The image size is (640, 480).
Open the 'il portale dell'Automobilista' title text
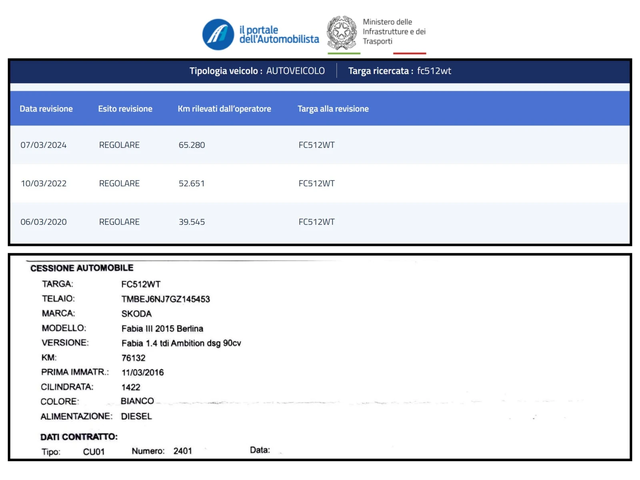tap(279, 33)
